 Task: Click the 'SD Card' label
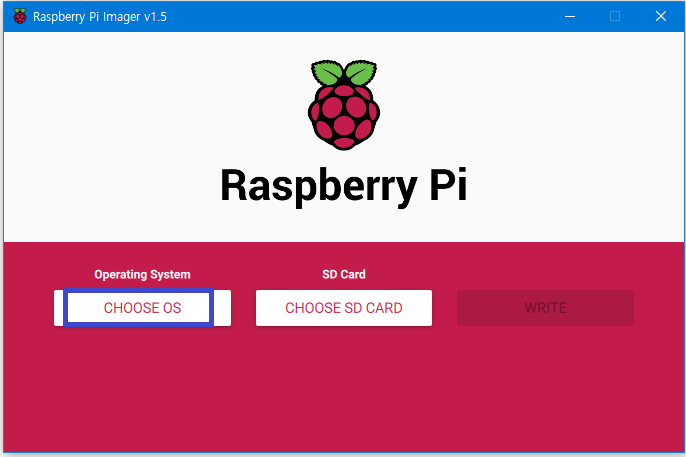(344, 274)
